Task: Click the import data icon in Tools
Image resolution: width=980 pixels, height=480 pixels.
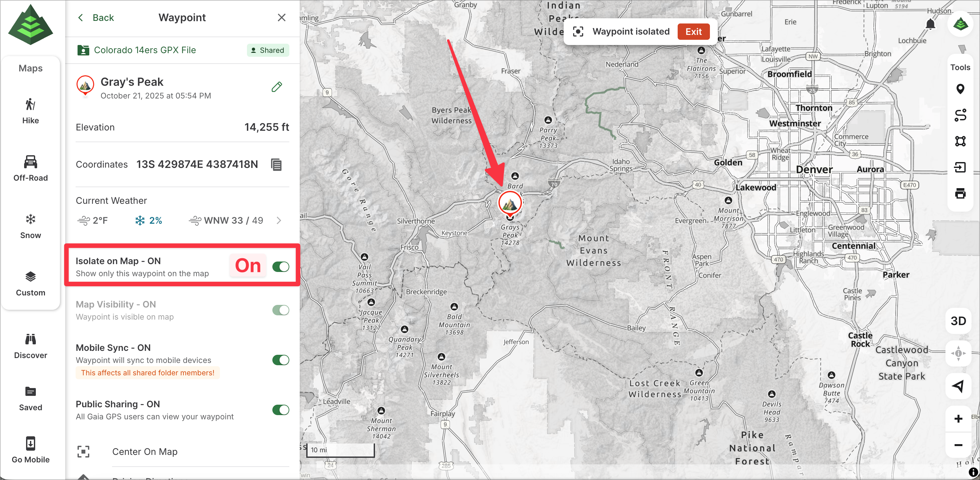Action: (960, 168)
